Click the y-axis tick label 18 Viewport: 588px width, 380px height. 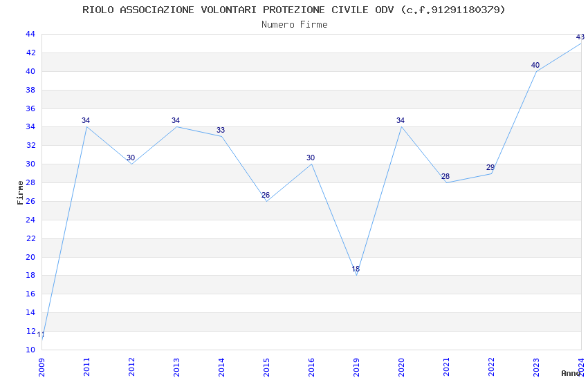pos(30,275)
